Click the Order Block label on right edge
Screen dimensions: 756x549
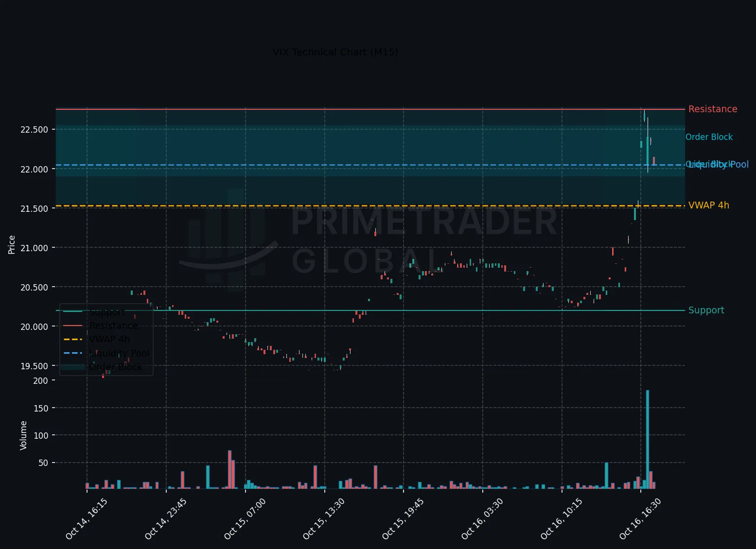click(x=709, y=137)
